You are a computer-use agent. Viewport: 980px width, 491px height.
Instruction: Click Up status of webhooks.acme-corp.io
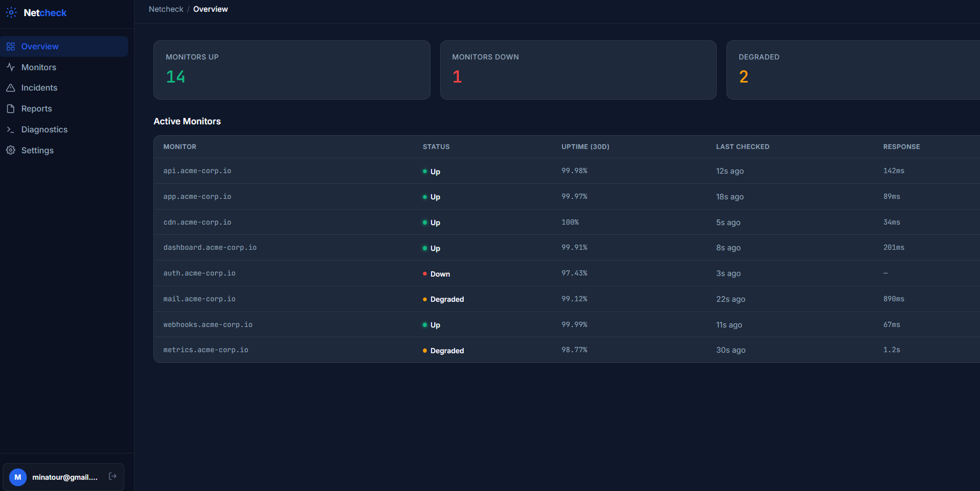(432, 325)
